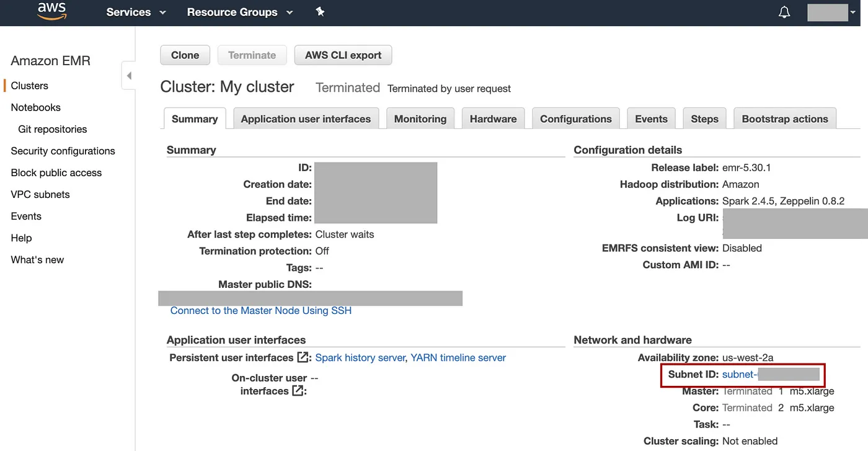
Task: Select the Monitoring tab
Action: coord(420,119)
